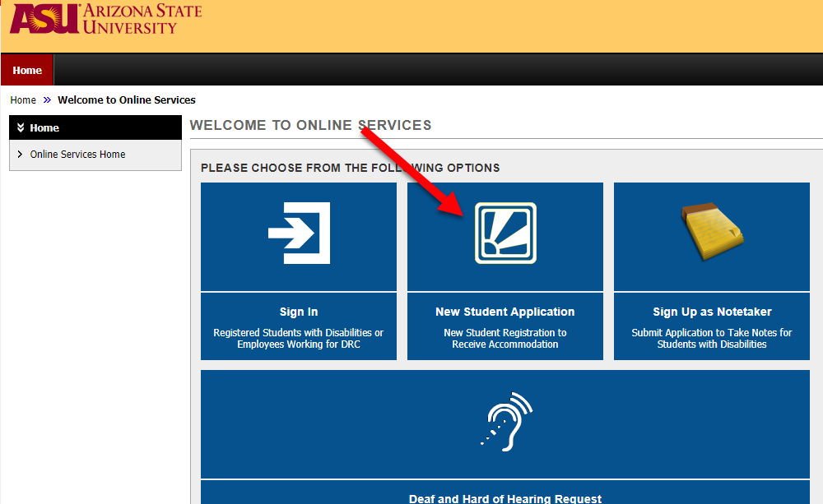Click the yellow notepad Notetaker icon
The image size is (823, 504).
(x=712, y=234)
